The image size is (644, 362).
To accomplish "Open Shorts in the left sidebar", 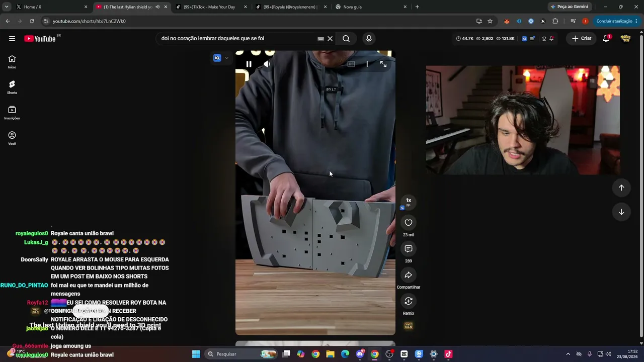I will coord(12,87).
